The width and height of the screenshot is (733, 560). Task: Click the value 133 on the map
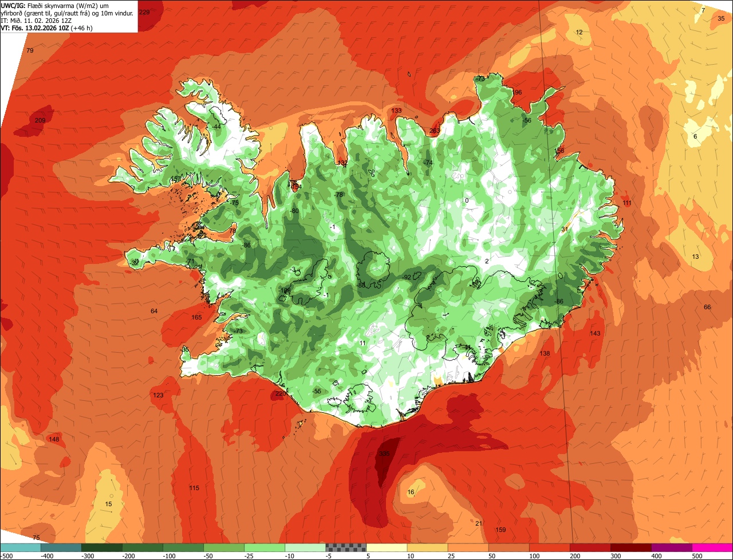click(396, 111)
